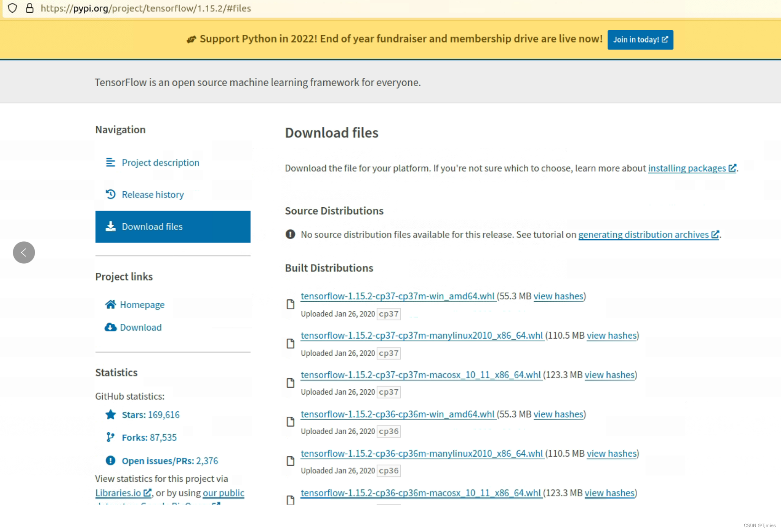The image size is (782, 532).
Task: Open the Homepage project link
Action: pyautogui.click(x=142, y=305)
